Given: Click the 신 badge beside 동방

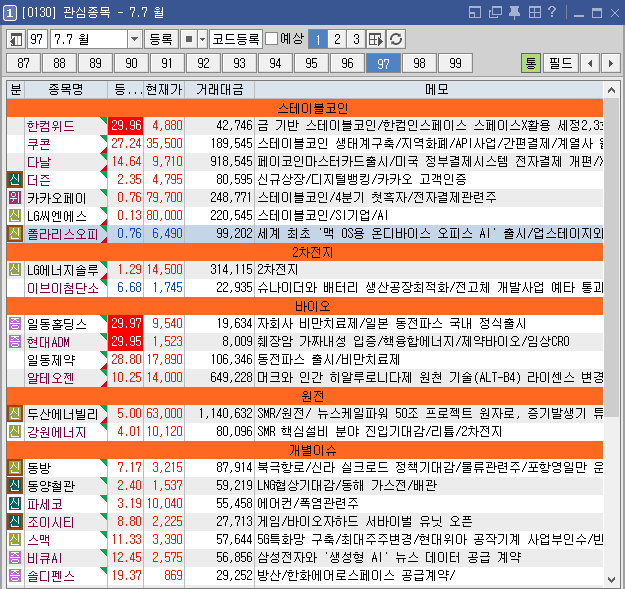Looking at the screenshot, I should [x=15, y=467].
